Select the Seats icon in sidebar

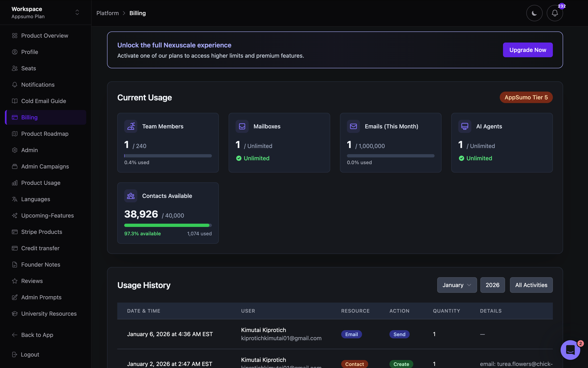pos(15,68)
